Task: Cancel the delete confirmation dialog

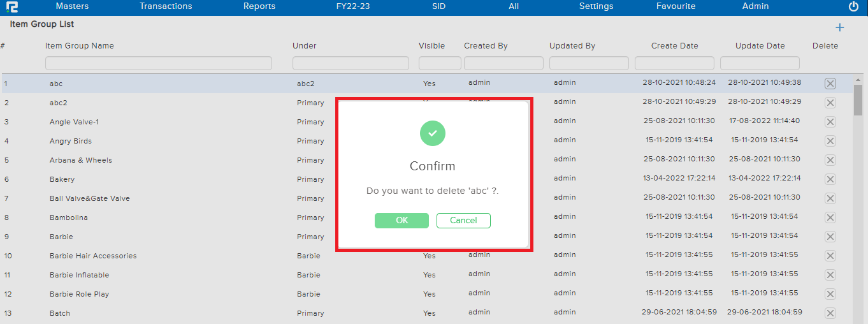Action: click(463, 221)
